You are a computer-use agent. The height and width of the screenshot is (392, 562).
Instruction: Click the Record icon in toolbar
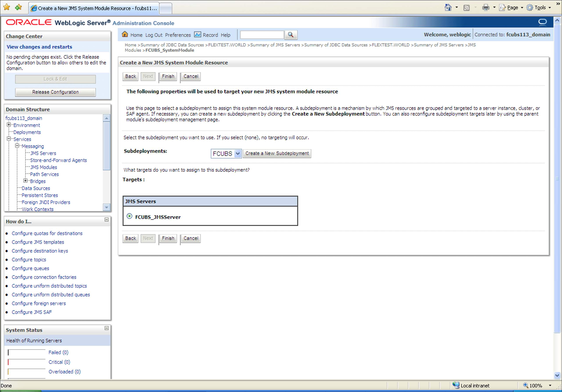[x=197, y=34]
